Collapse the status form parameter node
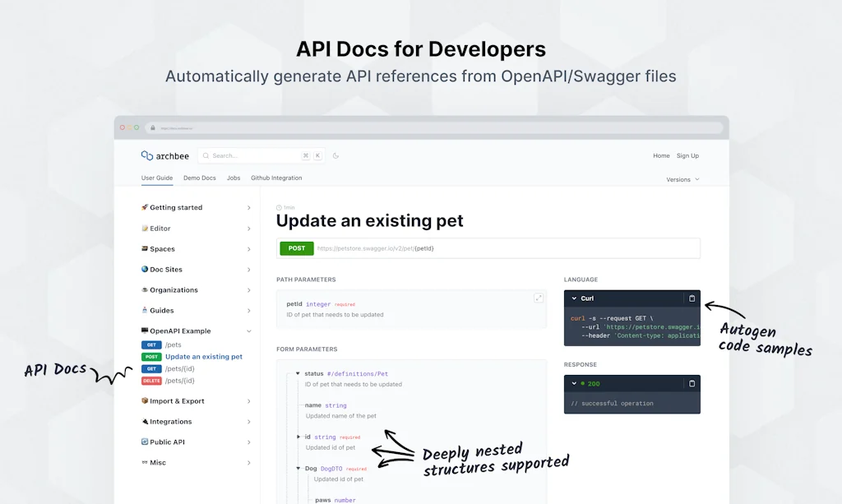 [298, 373]
